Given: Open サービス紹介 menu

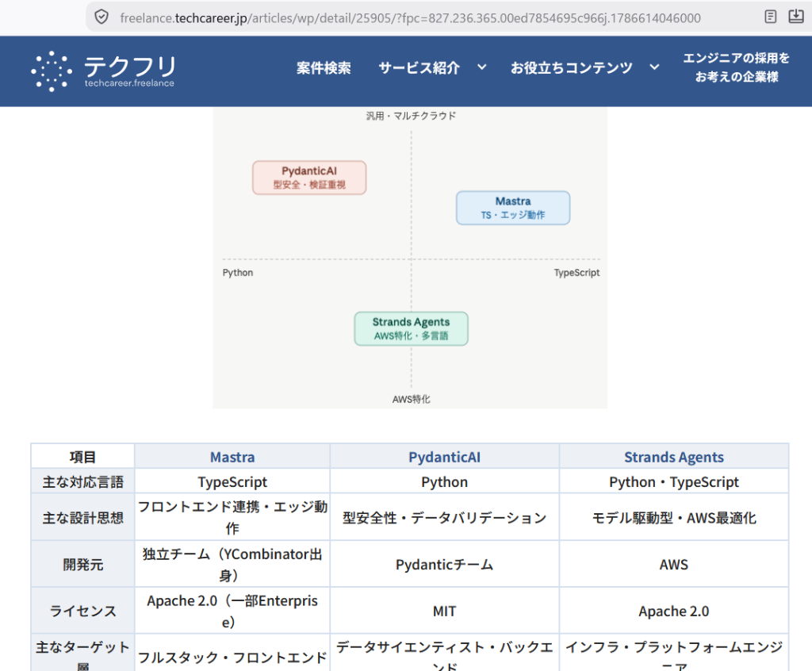Looking at the screenshot, I should pyautogui.click(x=419, y=68).
